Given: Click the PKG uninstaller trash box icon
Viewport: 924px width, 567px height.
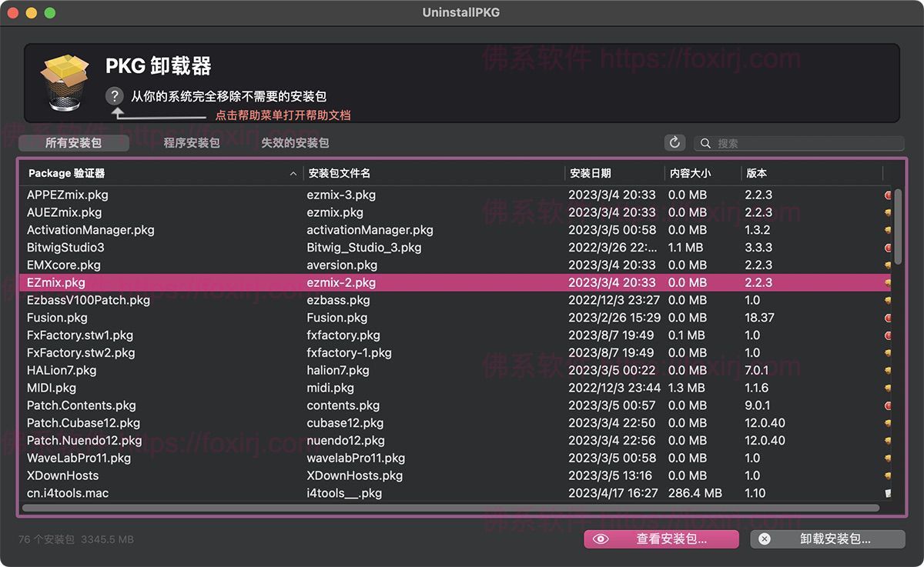Looking at the screenshot, I should point(65,83).
